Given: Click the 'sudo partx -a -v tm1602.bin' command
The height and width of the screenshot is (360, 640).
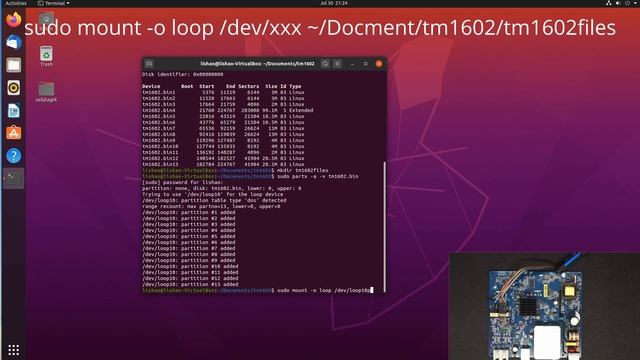Looking at the screenshot, I should point(250,176).
